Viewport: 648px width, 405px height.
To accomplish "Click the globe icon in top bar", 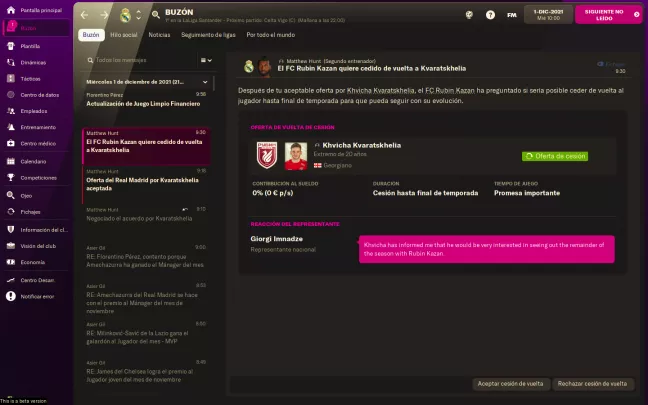I will coord(469,15).
